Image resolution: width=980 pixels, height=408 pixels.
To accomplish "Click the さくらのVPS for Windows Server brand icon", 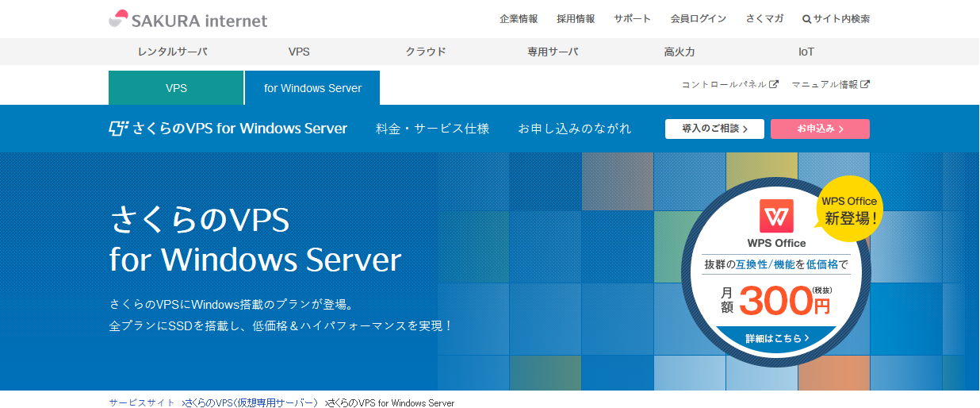I will click(x=118, y=129).
